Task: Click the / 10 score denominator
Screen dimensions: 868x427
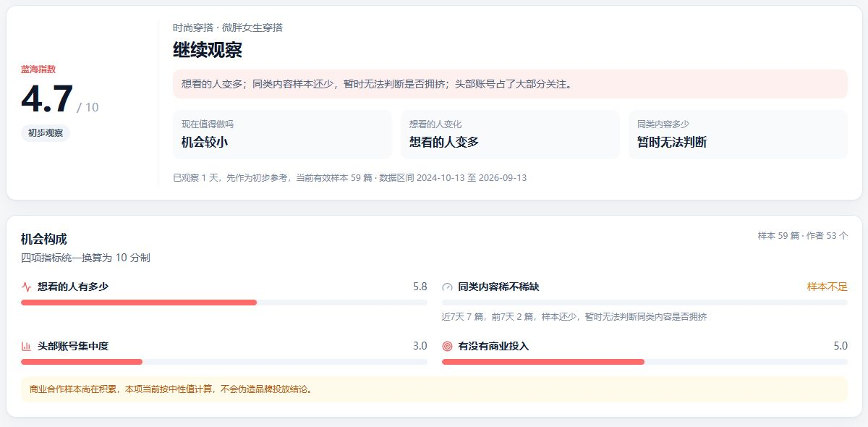Action: (x=88, y=107)
